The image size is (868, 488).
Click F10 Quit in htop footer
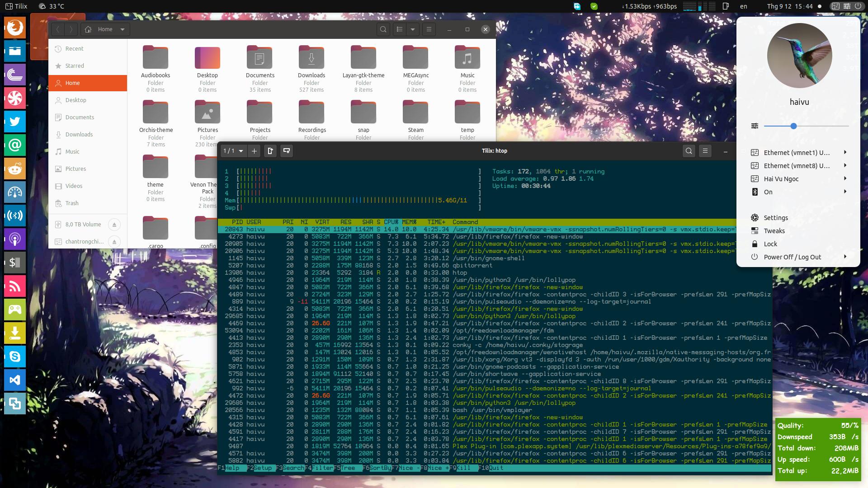(491, 468)
